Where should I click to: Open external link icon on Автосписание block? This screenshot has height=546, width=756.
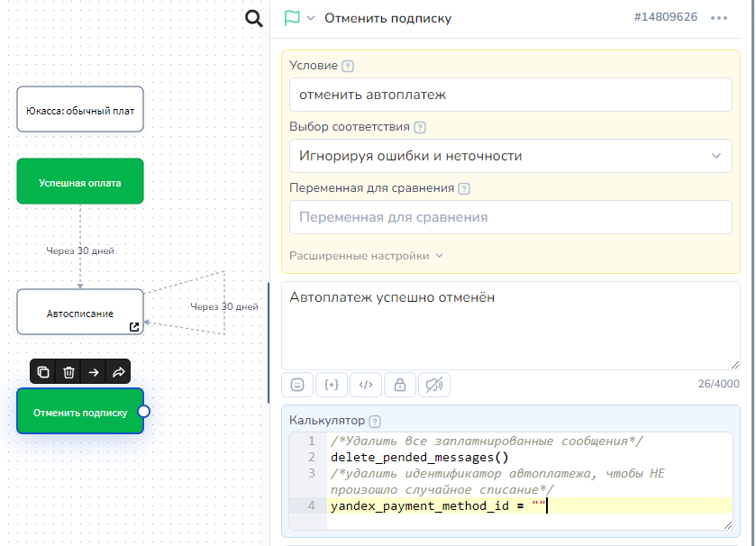point(134,326)
